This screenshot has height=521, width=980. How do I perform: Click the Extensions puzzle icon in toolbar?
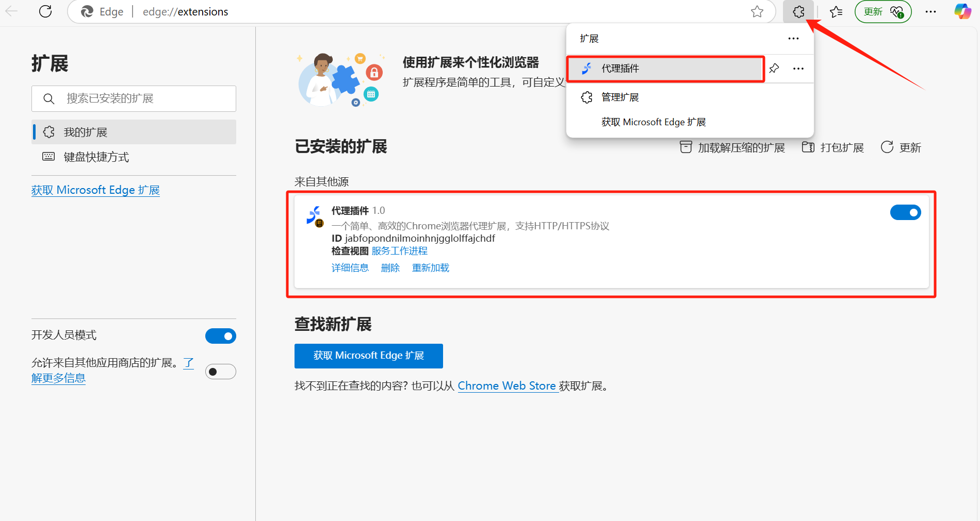pyautogui.click(x=798, y=12)
